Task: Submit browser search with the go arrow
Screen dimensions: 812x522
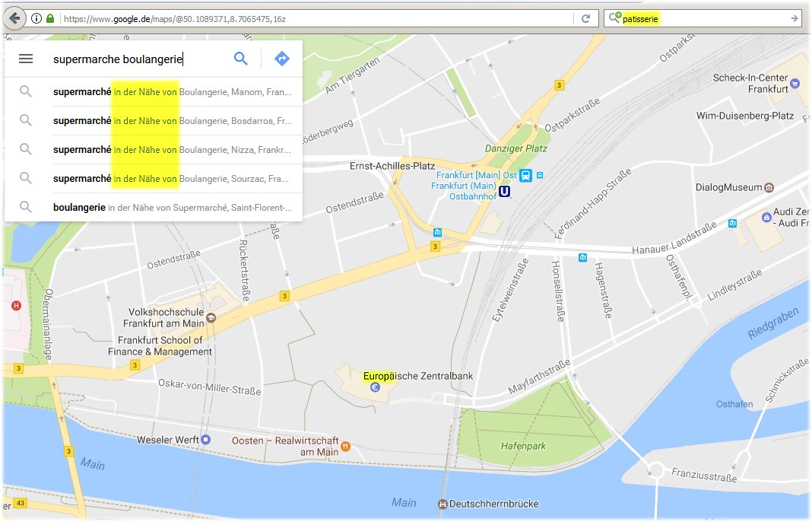Action: click(x=795, y=19)
